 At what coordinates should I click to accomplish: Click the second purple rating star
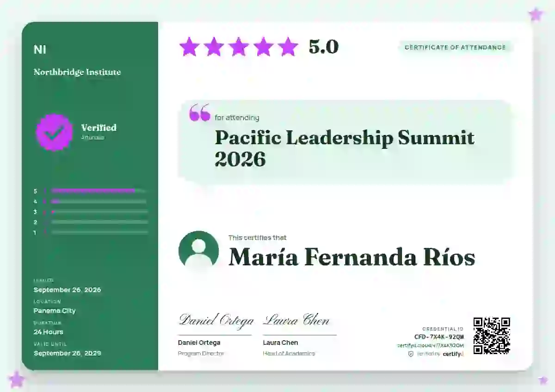(214, 47)
